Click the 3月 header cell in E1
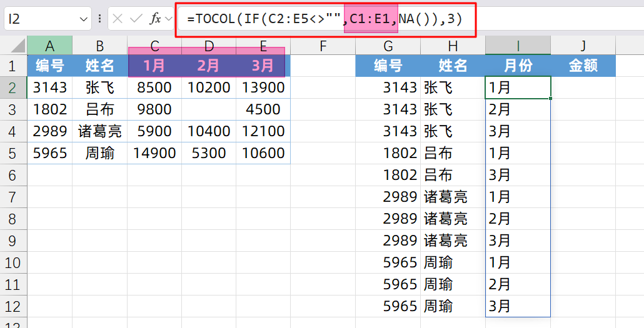 point(263,66)
